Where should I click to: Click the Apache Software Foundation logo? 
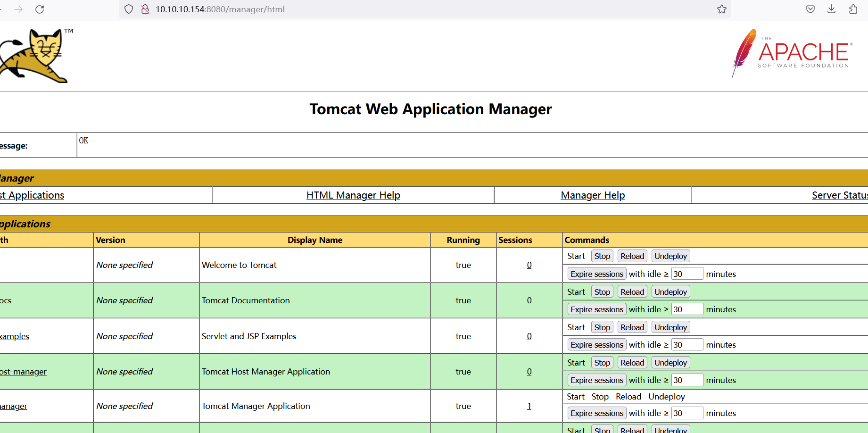(x=792, y=53)
